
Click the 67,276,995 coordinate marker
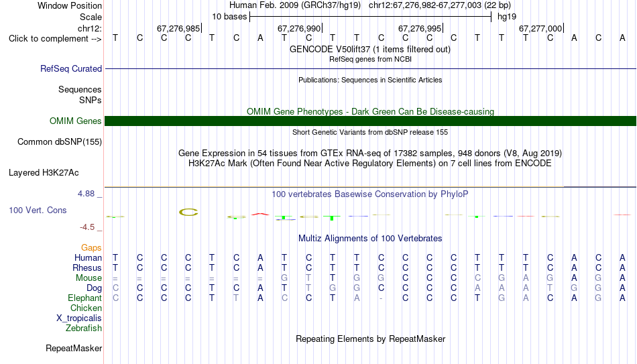[420, 28]
